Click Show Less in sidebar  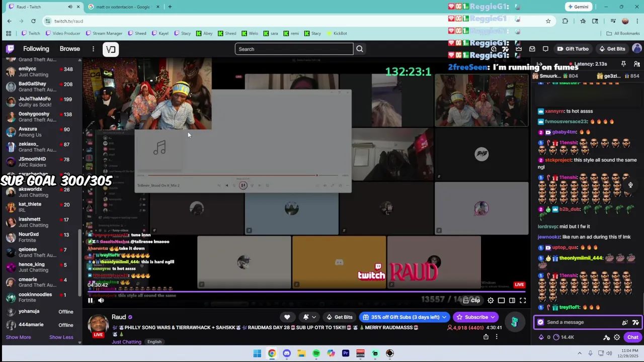(61, 337)
